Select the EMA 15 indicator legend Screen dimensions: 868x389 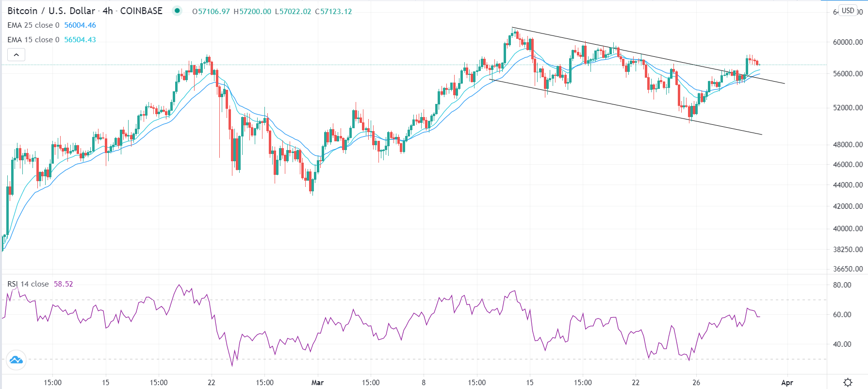[31, 39]
